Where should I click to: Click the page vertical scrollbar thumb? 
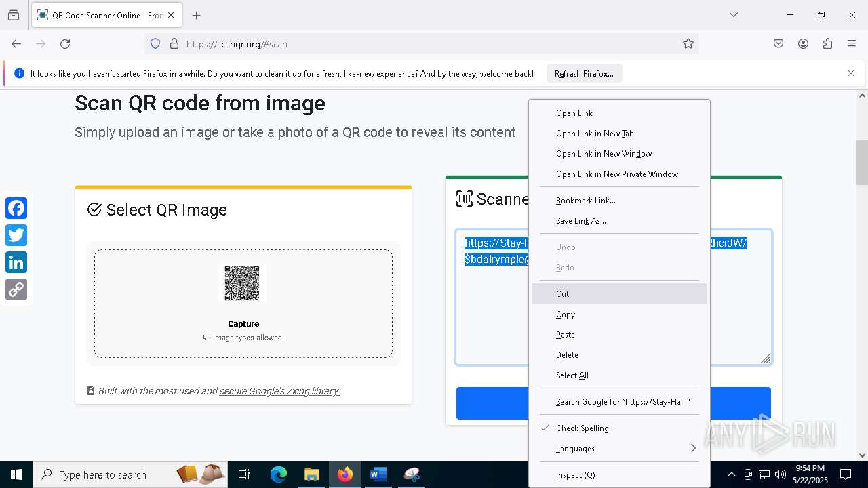862,163
